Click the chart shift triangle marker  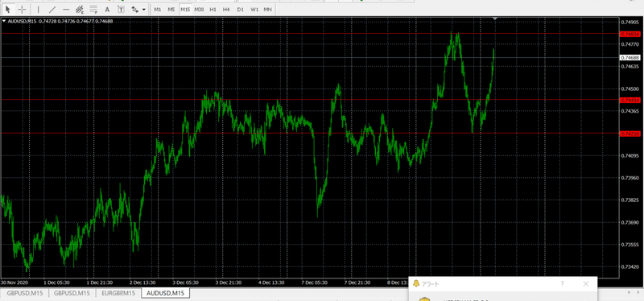pyautogui.click(x=495, y=19)
